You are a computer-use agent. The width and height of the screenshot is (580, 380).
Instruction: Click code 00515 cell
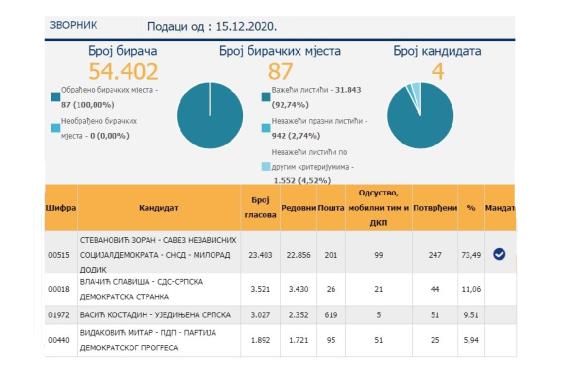click(59, 255)
